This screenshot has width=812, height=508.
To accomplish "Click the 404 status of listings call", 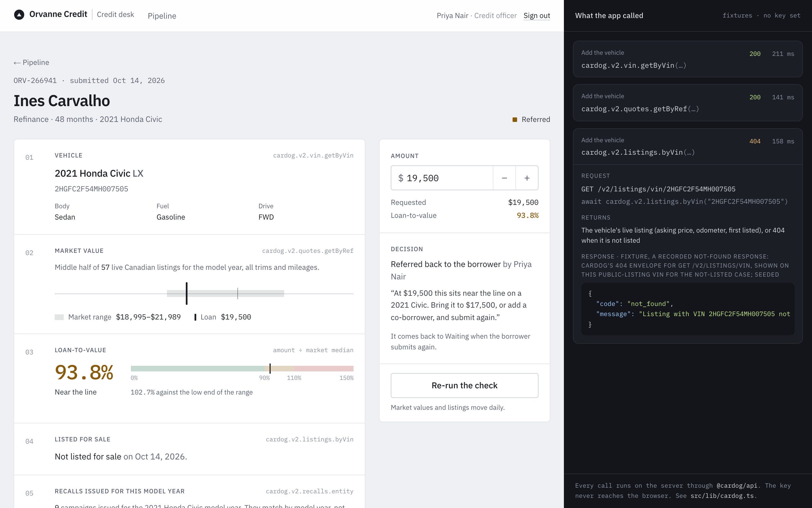I will click(754, 141).
